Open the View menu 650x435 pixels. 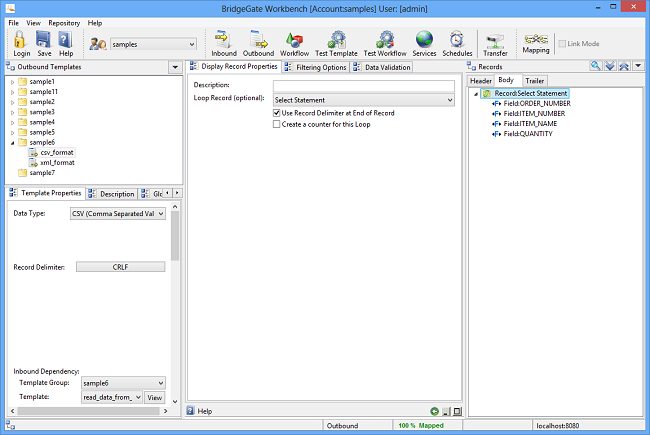pos(34,23)
